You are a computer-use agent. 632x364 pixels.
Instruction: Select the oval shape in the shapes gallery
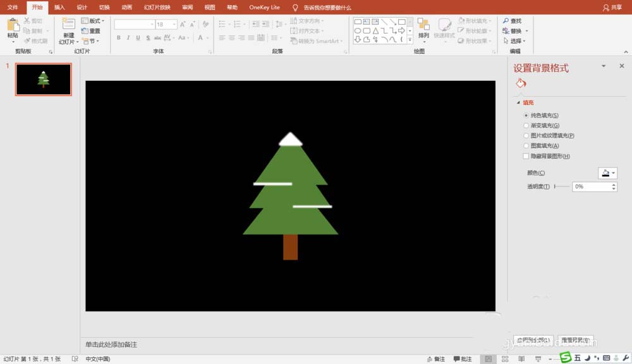pyautogui.click(x=358, y=30)
